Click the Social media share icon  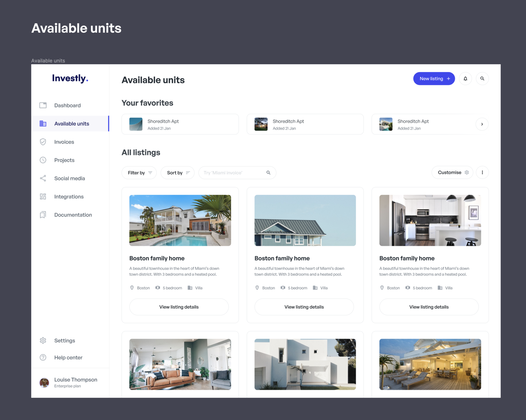pos(43,178)
